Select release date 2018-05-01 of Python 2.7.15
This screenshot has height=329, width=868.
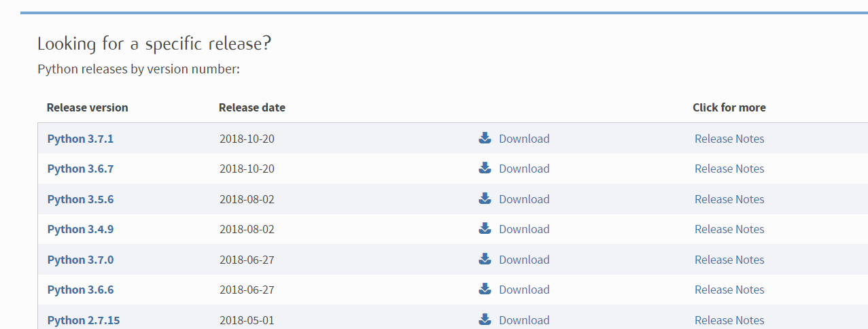[247, 320]
